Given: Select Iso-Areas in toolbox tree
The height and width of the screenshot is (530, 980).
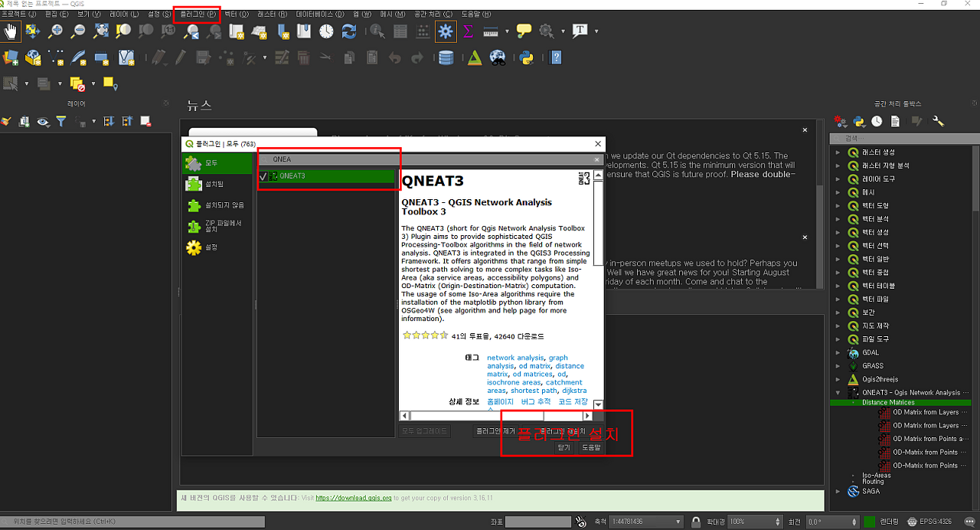Looking at the screenshot, I should click(877, 475).
